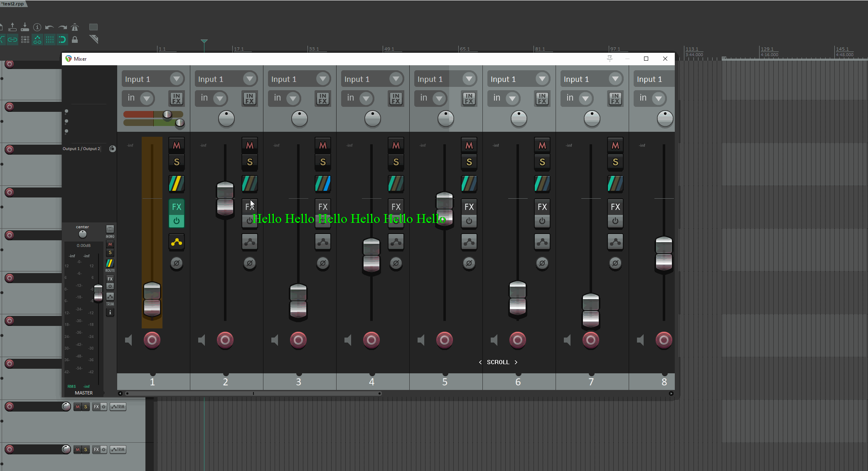Click the mixer horizontal scrollbar

click(x=253, y=393)
